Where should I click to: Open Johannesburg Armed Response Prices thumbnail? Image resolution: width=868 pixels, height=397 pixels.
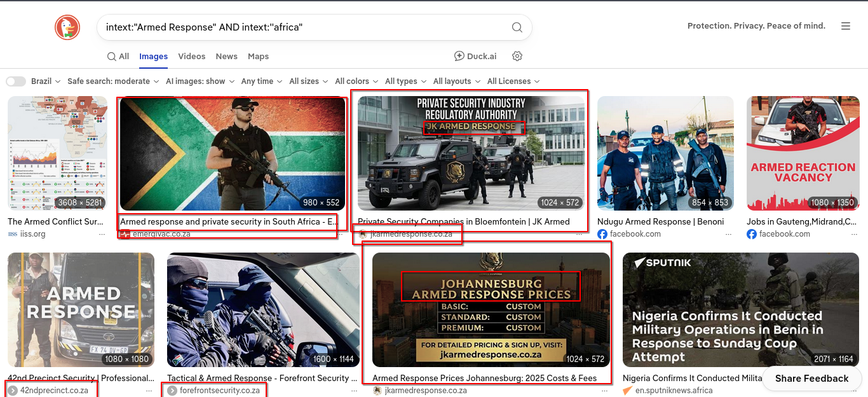(x=491, y=310)
